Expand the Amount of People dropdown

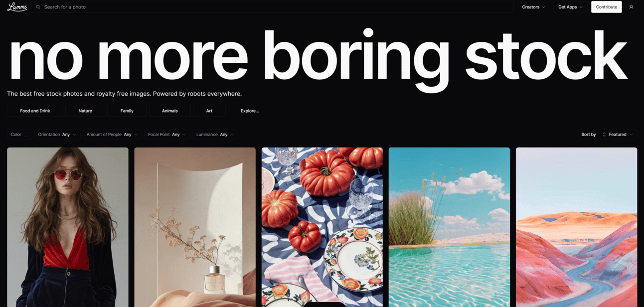click(112, 135)
